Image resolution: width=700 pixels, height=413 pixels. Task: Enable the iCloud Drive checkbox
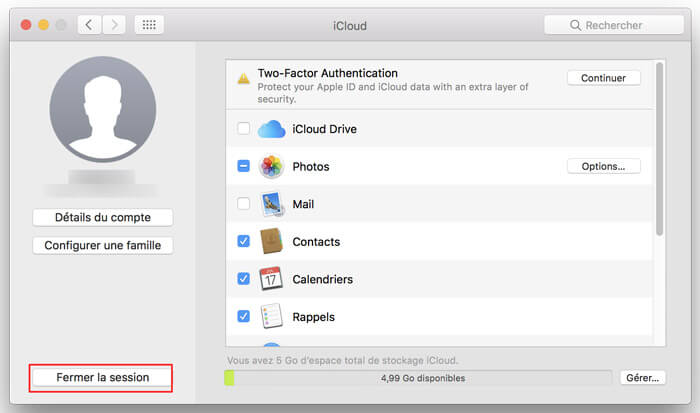click(x=243, y=129)
